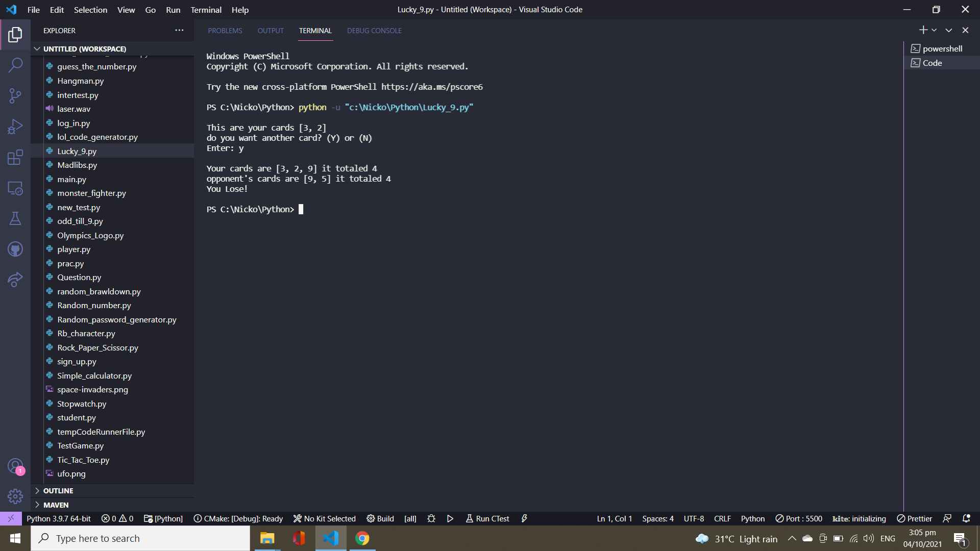Open the terminal profile dropdown arrow

click(x=935, y=30)
